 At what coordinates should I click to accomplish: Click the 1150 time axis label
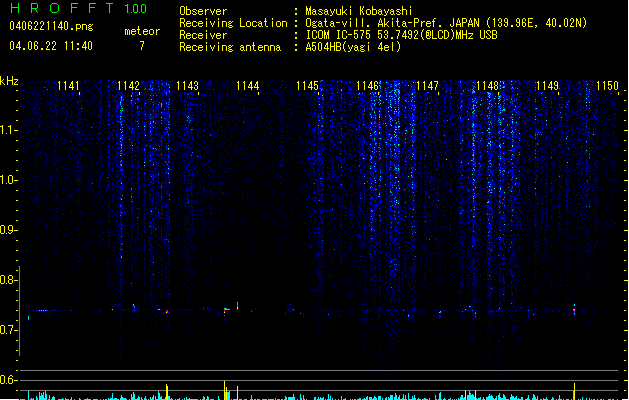coord(607,86)
